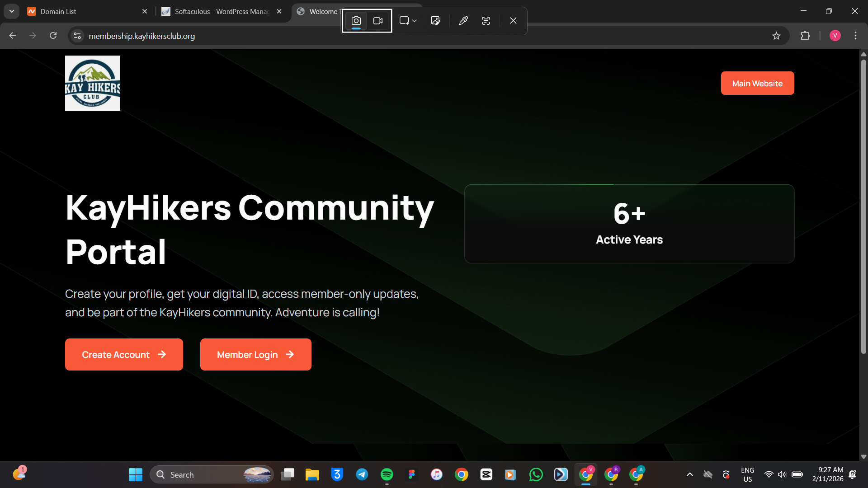Activate the text extractor scan icon
The width and height of the screenshot is (868, 488).
[486, 21]
